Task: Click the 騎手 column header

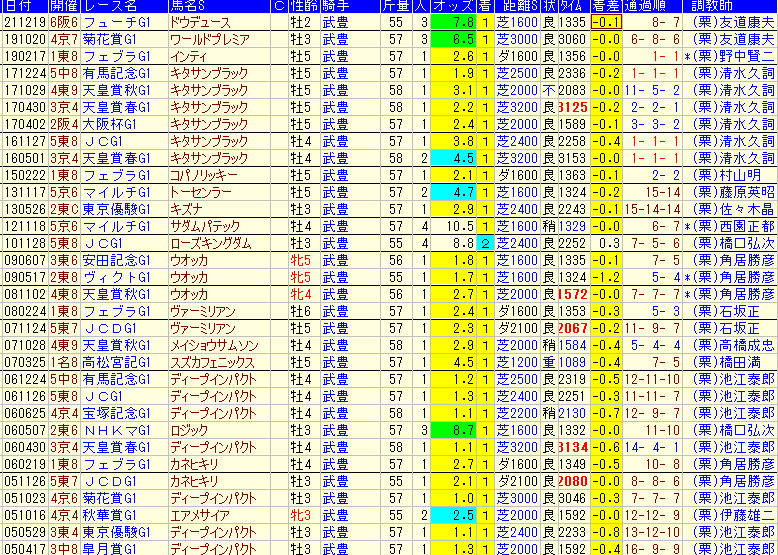Action: tap(350, 6)
